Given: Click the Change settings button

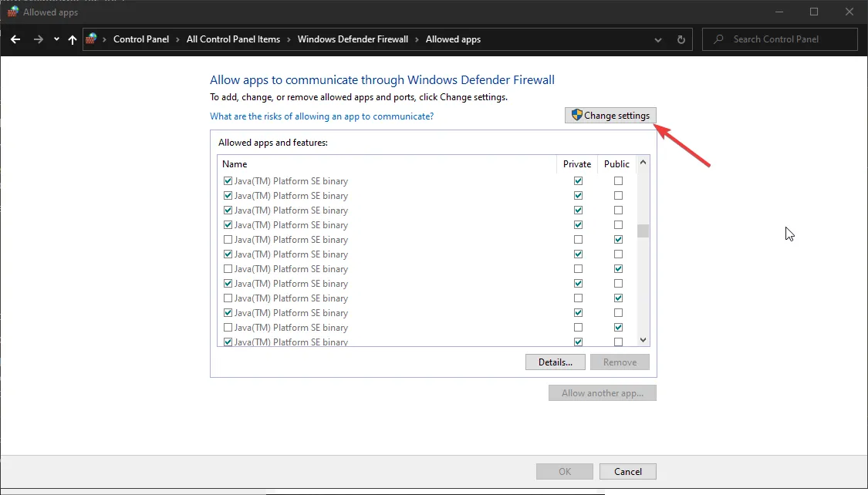Looking at the screenshot, I should (610, 115).
